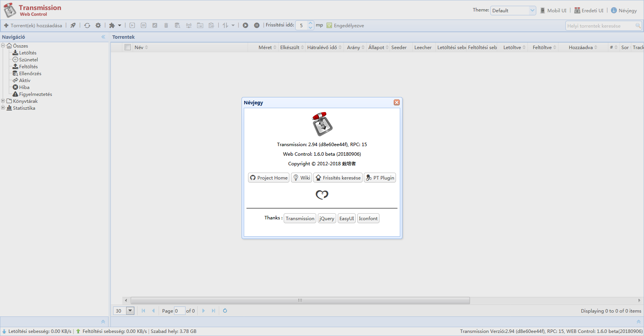The height and width of the screenshot is (336, 644).
Task: Click the verify torrent data toolbar icon
Action: (177, 25)
